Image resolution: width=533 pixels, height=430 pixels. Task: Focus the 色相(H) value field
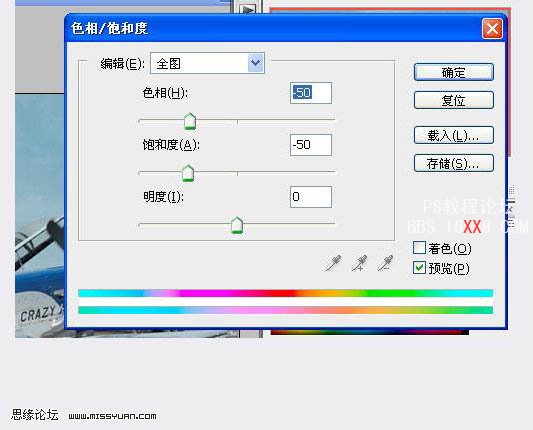[x=311, y=93]
